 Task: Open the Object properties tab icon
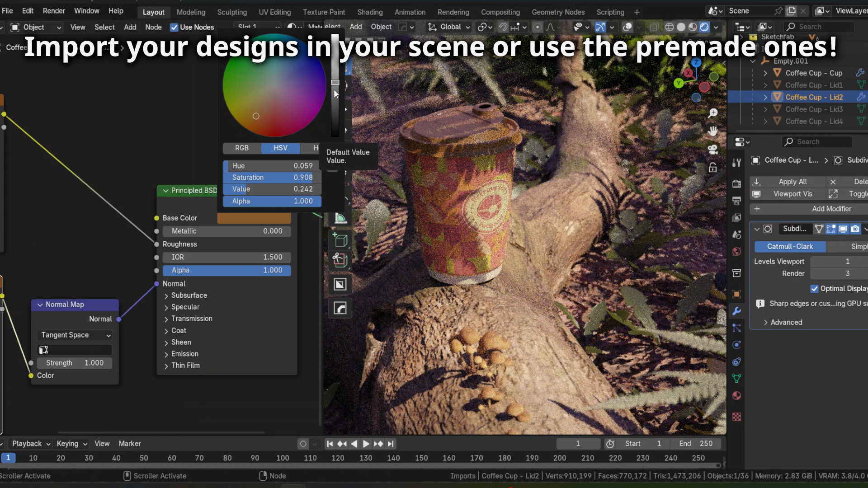tap(736, 294)
